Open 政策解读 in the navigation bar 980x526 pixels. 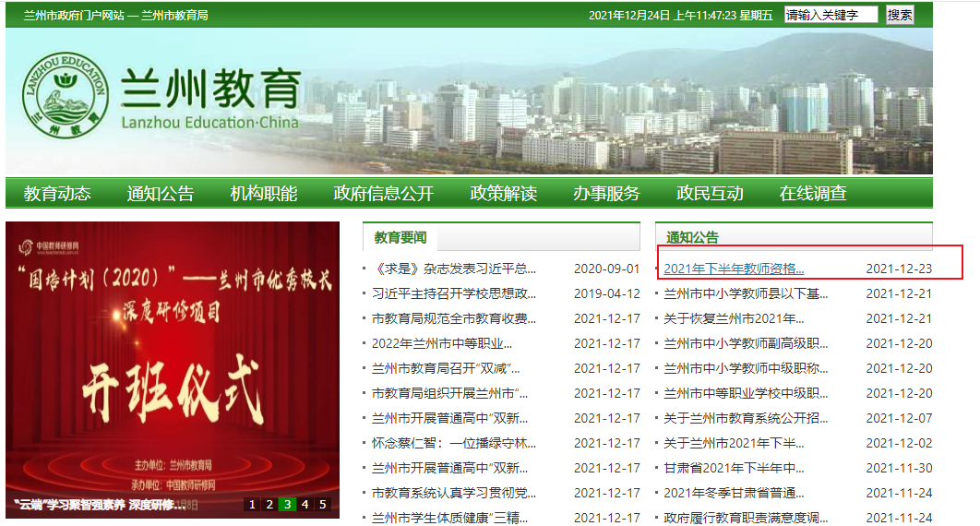coord(504,193)
